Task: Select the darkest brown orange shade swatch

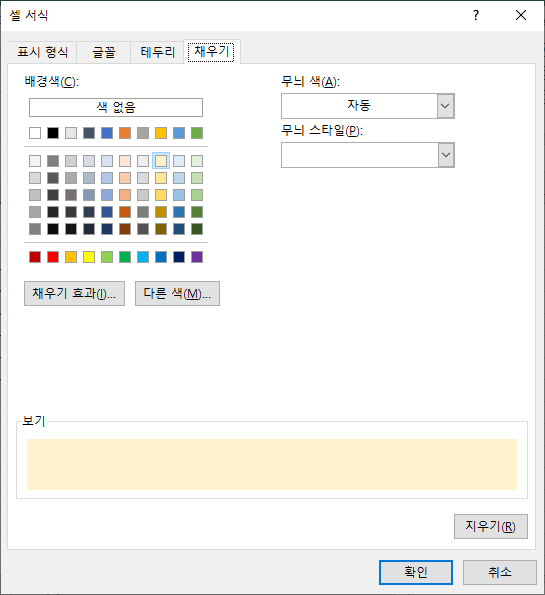Action: click(x=125, y=229)
